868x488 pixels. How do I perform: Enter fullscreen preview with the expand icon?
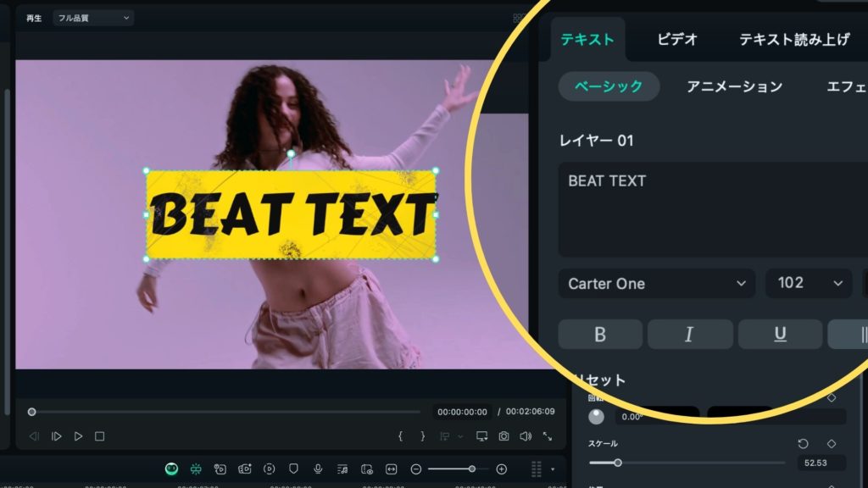click(x=548, y=436)
